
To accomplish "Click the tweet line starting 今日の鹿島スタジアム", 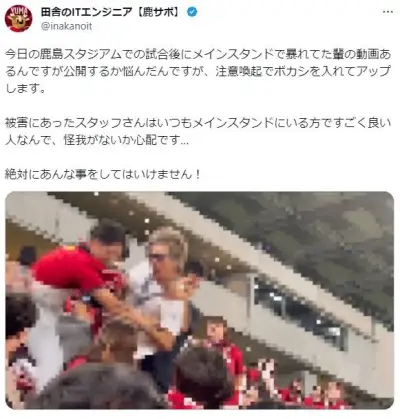I will point(198,54).
